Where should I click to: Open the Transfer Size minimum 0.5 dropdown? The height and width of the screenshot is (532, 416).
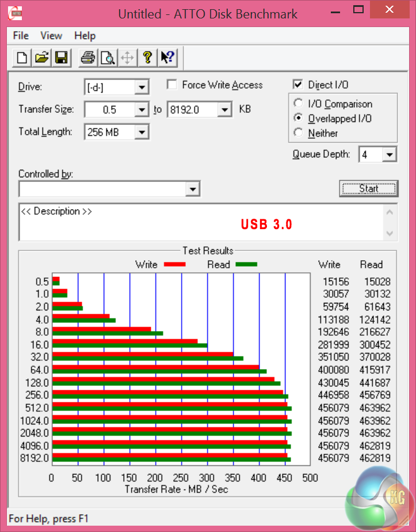coord(142,109)
